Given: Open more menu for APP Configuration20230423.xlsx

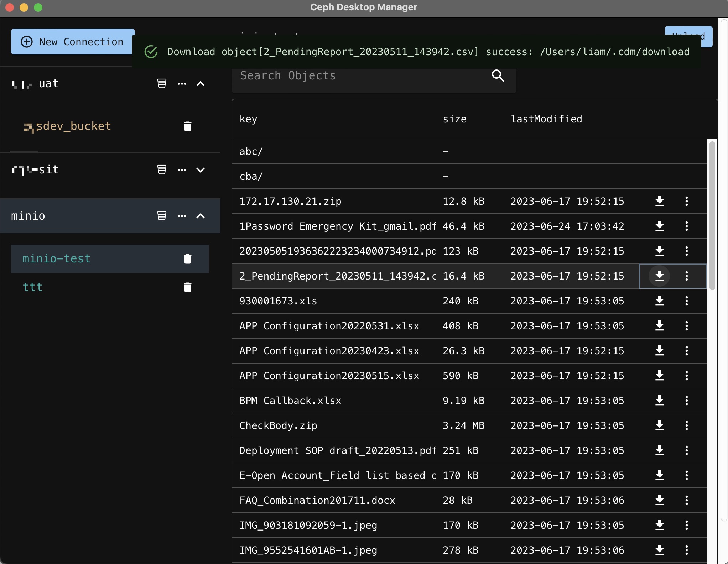Looking at the screenshot, I should (686, 351).
